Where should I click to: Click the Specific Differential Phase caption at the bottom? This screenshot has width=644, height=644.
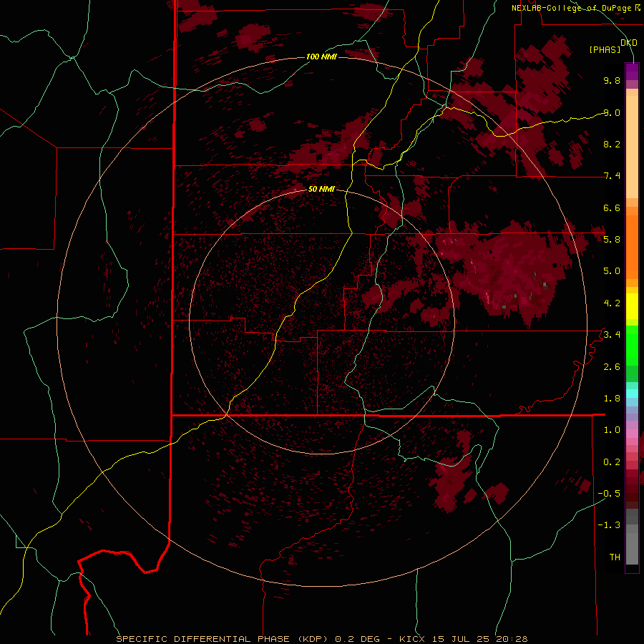(322, 639)
